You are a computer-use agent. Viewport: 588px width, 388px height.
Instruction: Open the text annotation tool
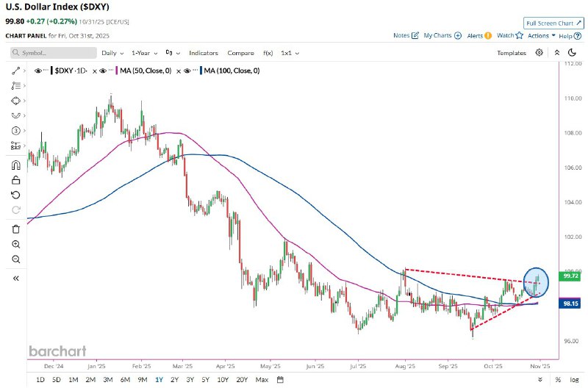pos(15,86)
